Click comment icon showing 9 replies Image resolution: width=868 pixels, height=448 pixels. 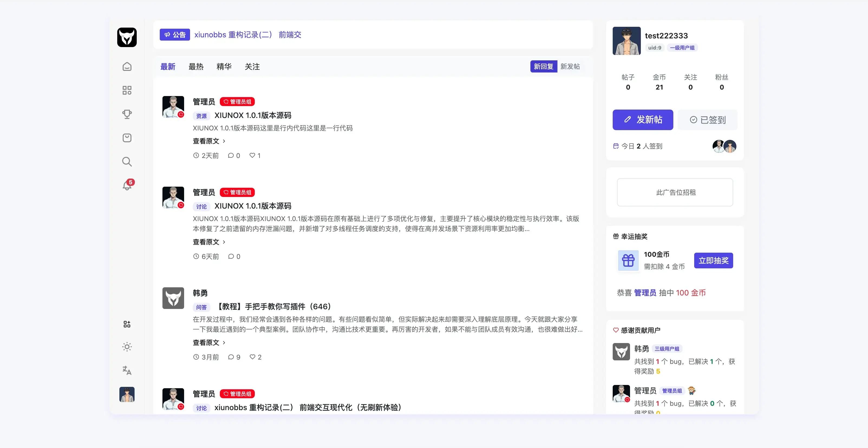(x=231, y=357)
